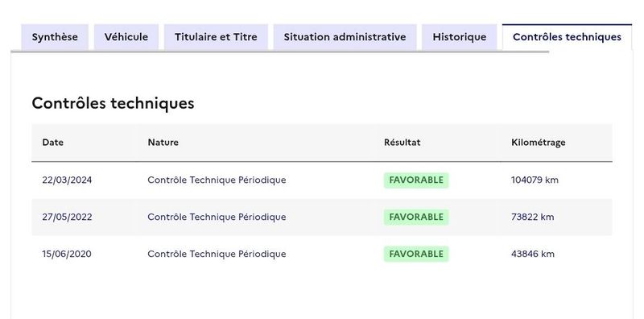644x319 pixels.
Task: Select the Contrôles techniques tab
Action: coord(567,37)
